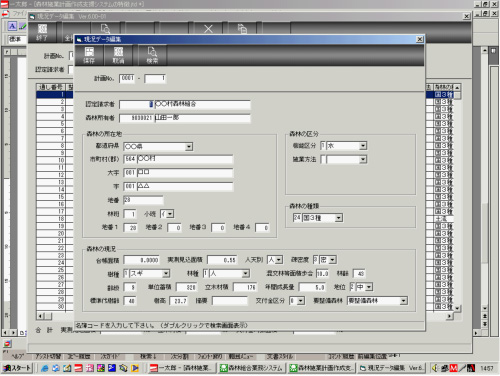Open the 要整備森林 dropdown
500x376 pixels.
[x=404, y=301]
